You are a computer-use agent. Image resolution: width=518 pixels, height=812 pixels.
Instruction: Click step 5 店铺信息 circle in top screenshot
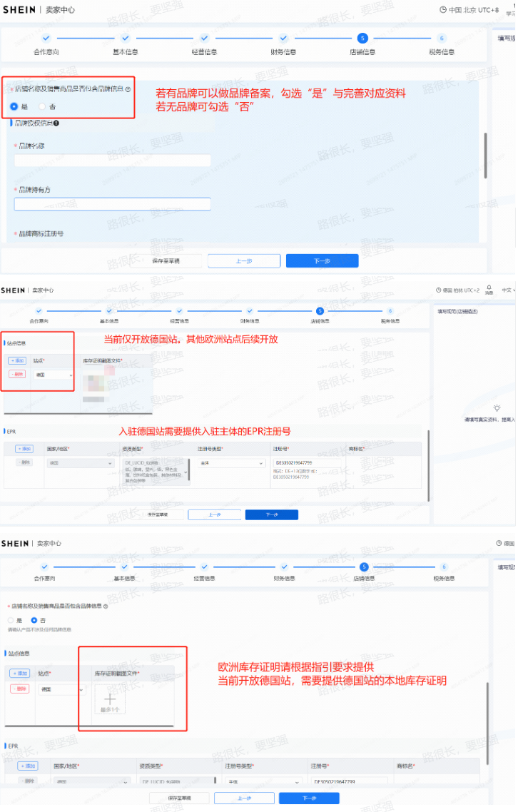click(362, 38)
